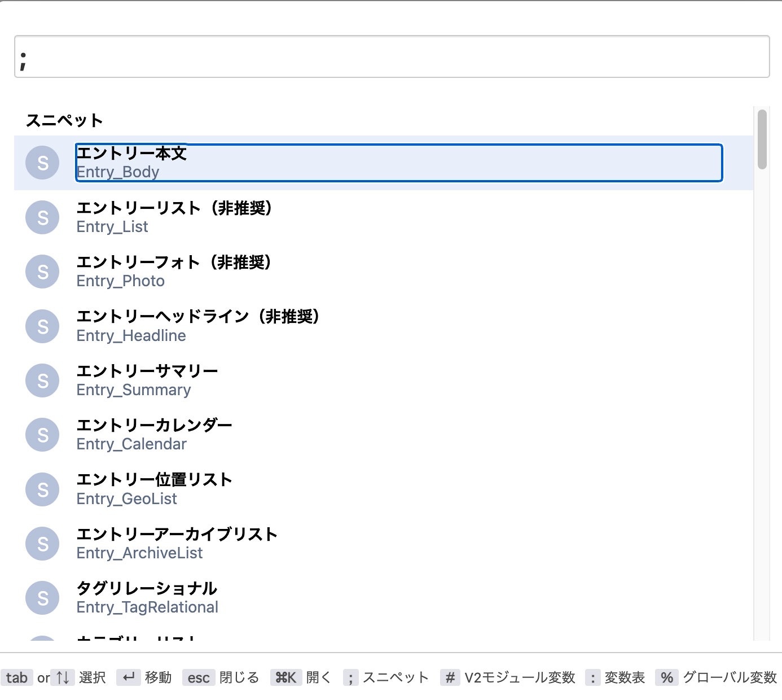Click the S icon beside Entry_Summary
782x700 pixels.
coord(42,380)
